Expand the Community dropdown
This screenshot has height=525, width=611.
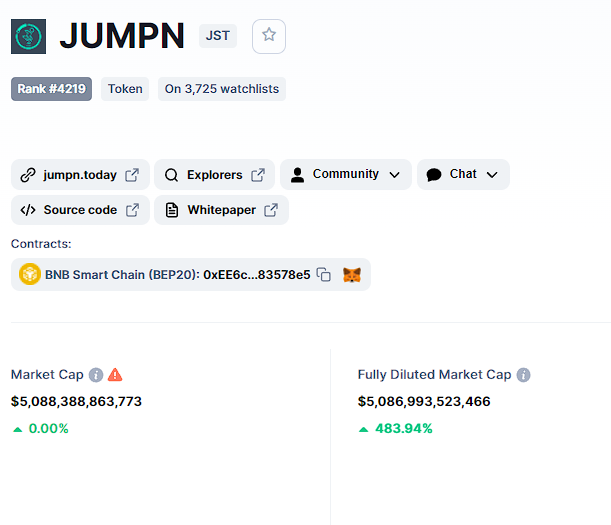click(x=395, y=175)
